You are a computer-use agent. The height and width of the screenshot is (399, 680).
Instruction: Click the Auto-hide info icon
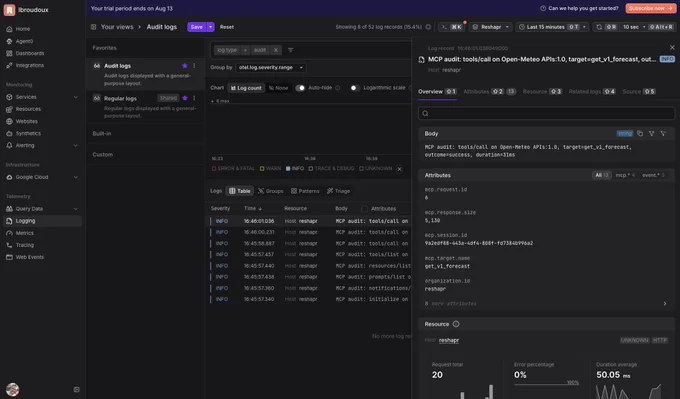click(x=338, y=88)
